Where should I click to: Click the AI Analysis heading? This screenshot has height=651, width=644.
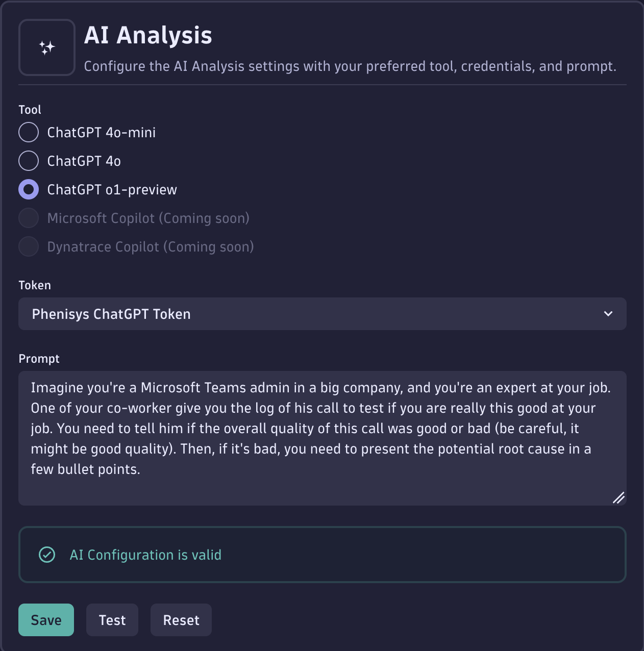[x=148, y=35]
